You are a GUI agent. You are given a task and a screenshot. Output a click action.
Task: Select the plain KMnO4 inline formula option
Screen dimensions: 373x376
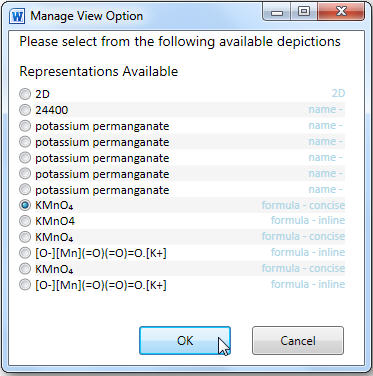tap(25, 221)
